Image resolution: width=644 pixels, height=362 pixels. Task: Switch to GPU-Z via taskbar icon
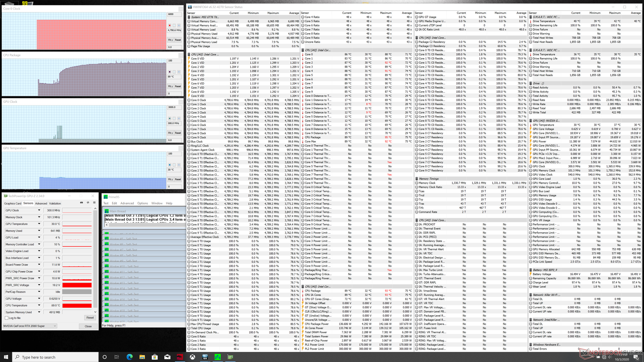(x=230, y=357)
